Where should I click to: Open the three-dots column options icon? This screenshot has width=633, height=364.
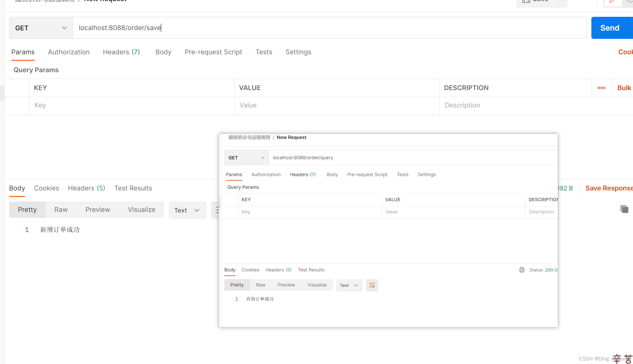click(x=601, y=88)
